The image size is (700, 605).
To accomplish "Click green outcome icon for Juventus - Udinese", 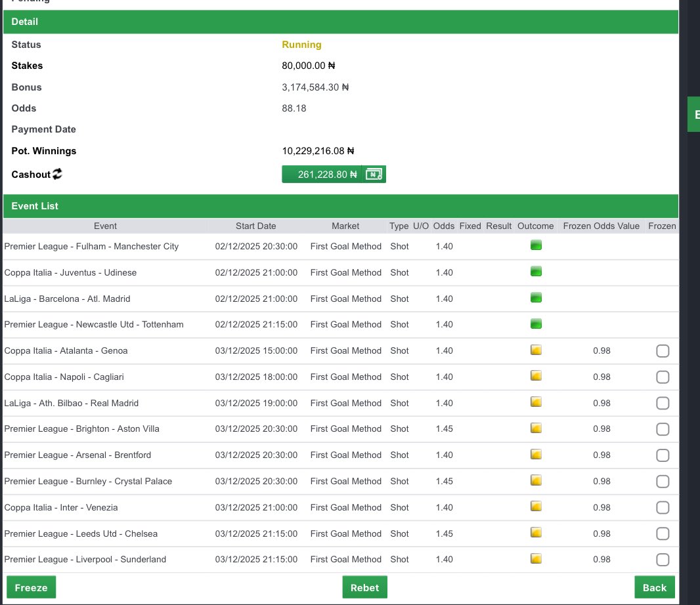I will tap(535, 271).
